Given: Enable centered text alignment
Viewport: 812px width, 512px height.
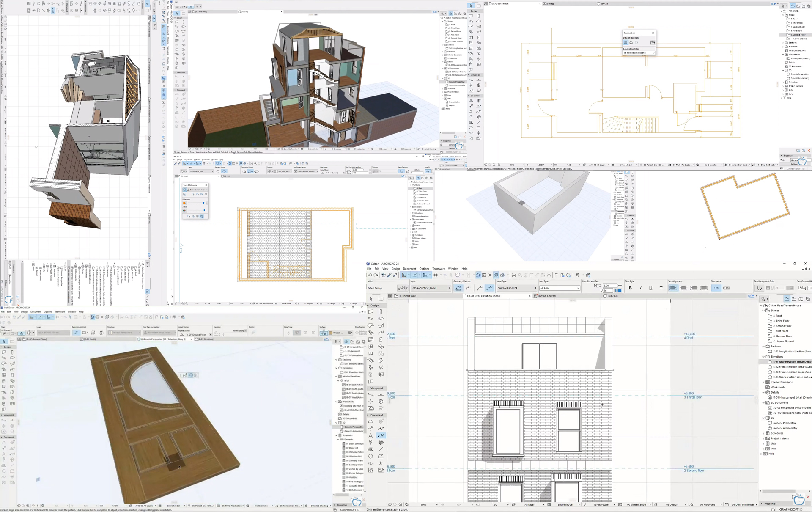Looking at the screenshot, I should click(683, 288).
